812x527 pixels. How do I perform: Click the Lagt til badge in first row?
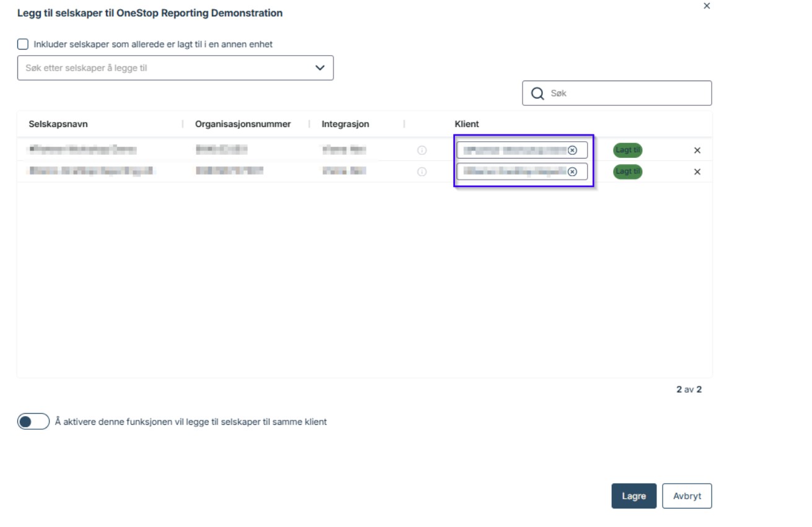[628, 150]
